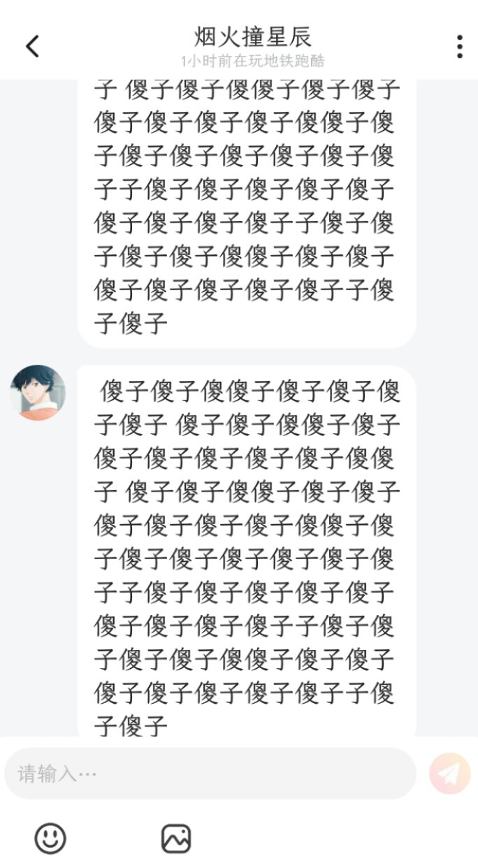Tap the last line 子傻子 of upper bubble
Image resolution: width=478 pixels, height=868 pixels.
pyautogui.click(x=131, y=324)
